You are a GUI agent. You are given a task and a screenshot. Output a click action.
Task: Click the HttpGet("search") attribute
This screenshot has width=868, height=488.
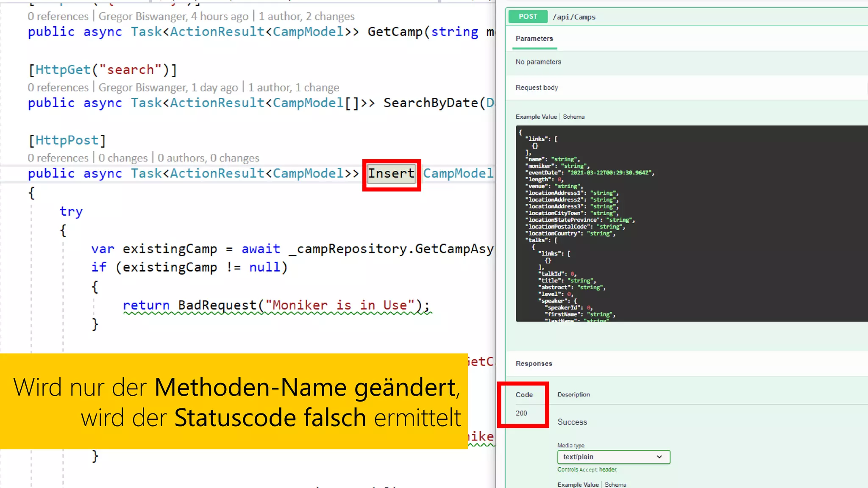[x=103, y=69]
